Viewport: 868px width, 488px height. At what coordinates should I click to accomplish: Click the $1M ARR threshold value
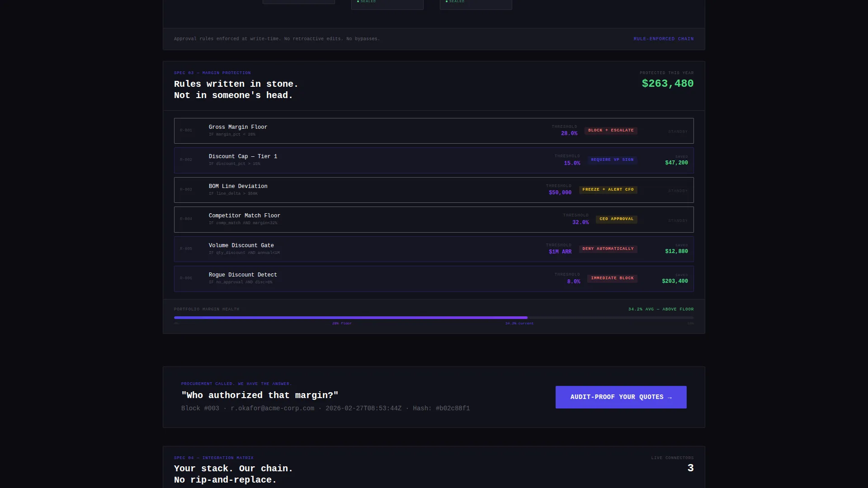tap(560, 252)
